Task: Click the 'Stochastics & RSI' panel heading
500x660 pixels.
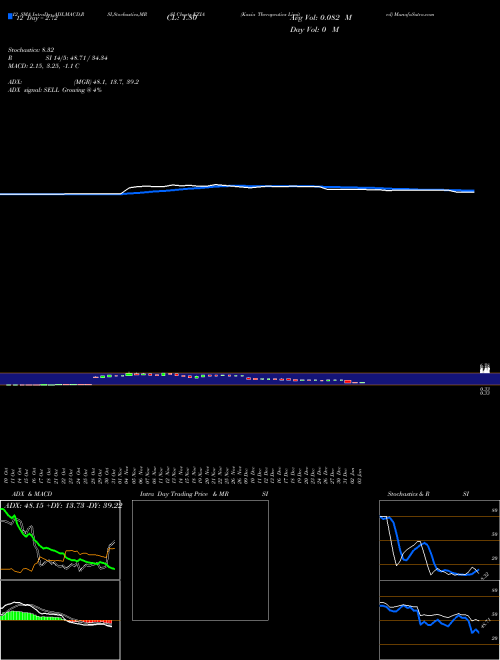Action: (x=428, y=494)
